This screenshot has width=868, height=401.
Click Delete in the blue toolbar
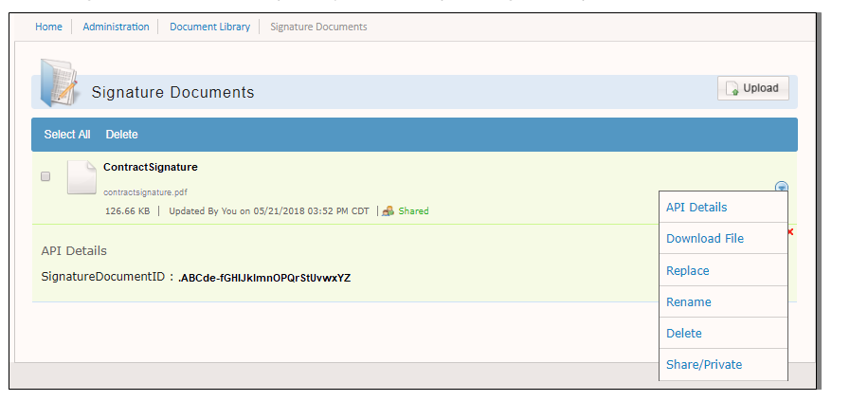tap(122, 135)
